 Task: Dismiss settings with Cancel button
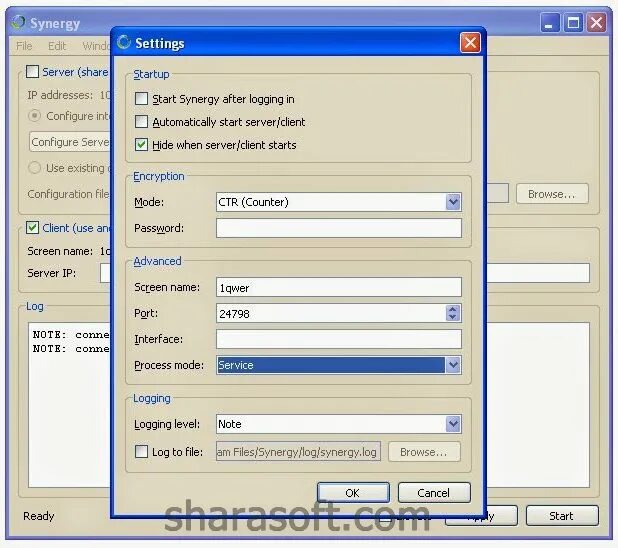[x=434, y=493]
